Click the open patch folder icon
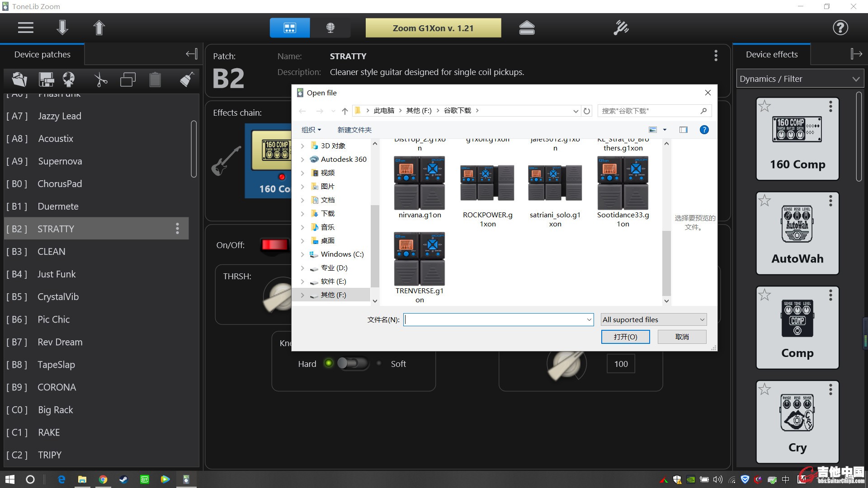The height and width of the screenshot is (488, 868). click(x=19, y=80)
